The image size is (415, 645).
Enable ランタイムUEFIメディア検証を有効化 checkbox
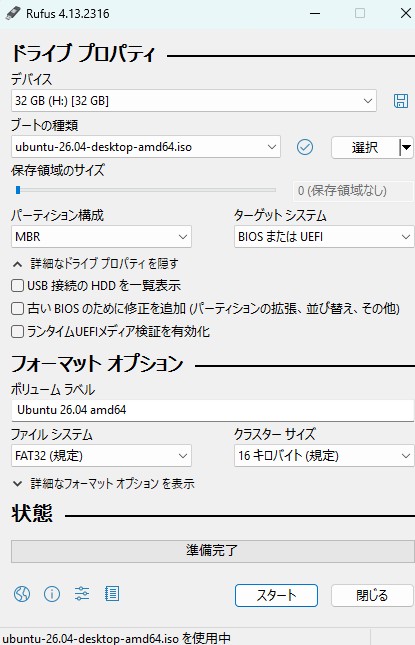tap(17, 332)
